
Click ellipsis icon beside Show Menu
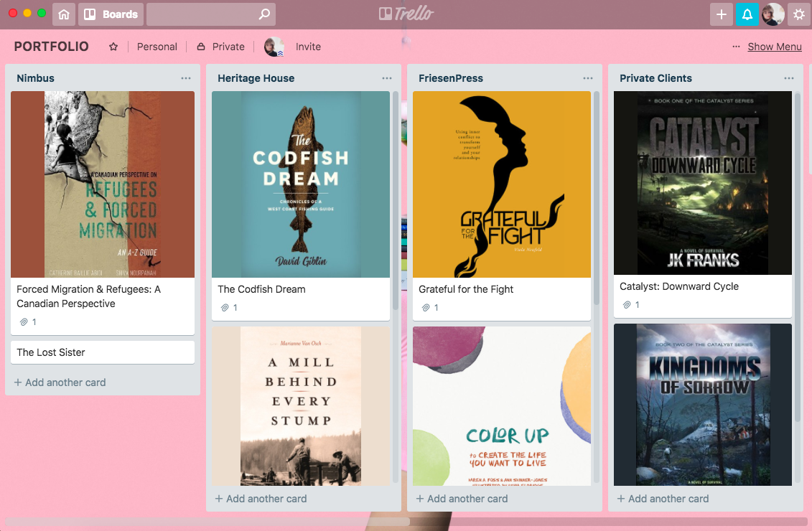coord(736,47)
